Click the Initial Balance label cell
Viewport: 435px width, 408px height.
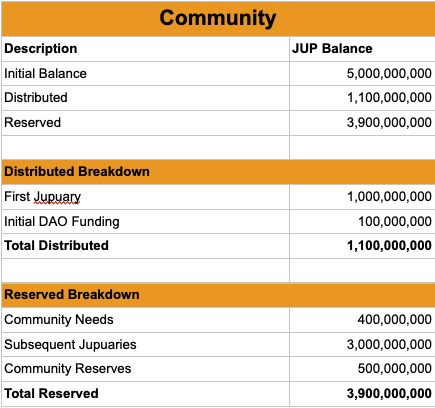pos(145,73)
